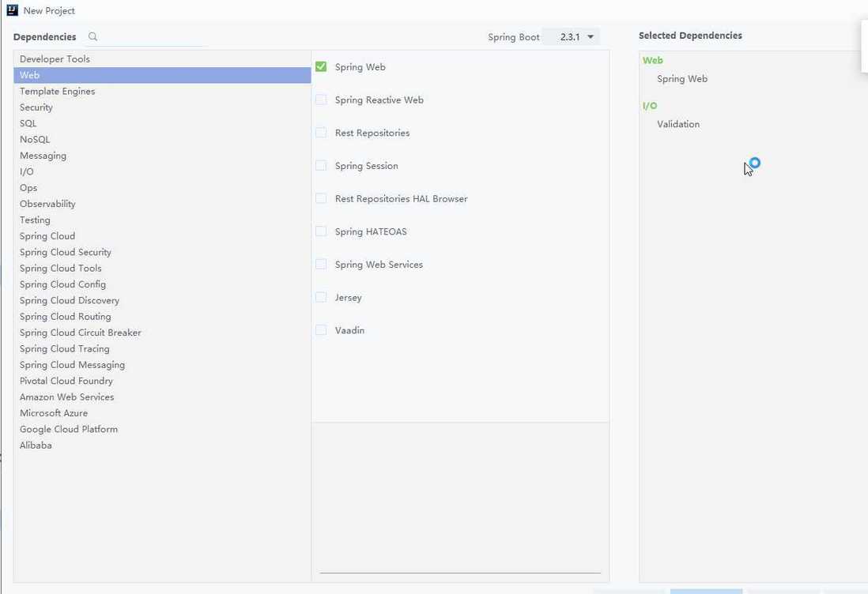Screen dimensions: 868x594
Task: Check the Jersey dependency checkbox
Action: click(321, 297)
